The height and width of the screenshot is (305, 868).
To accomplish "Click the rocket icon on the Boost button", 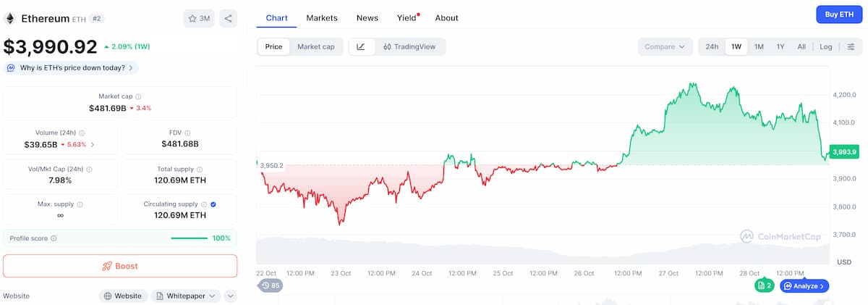I will tap(107, 266).
